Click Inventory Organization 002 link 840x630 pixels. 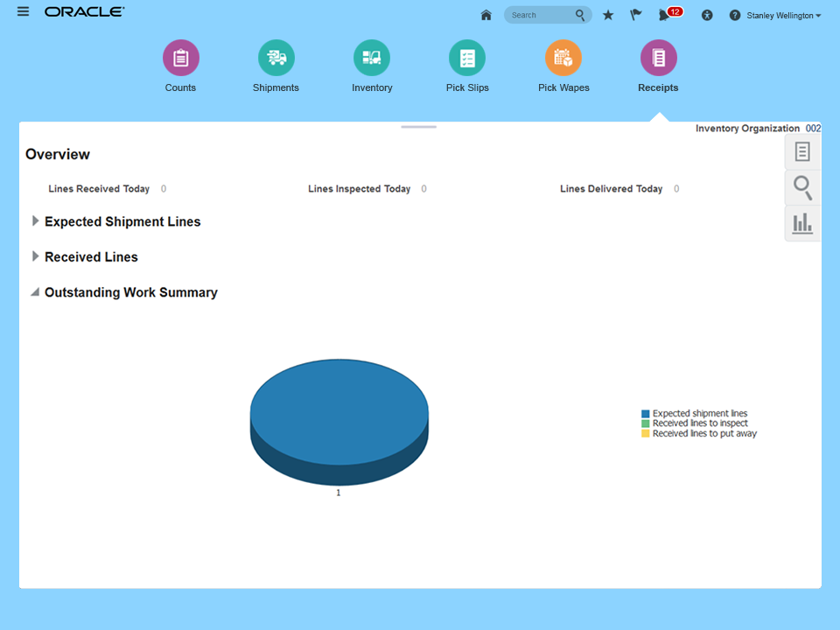pyautogui.click(x=813, y=129)
